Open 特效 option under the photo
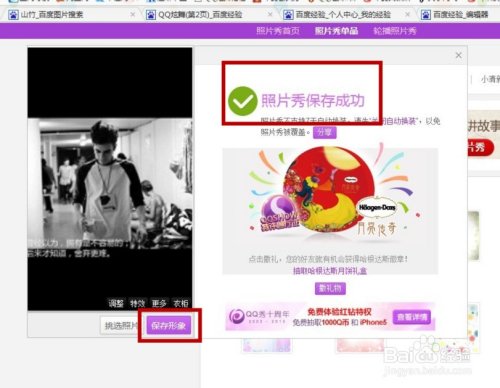 point(137,303)
